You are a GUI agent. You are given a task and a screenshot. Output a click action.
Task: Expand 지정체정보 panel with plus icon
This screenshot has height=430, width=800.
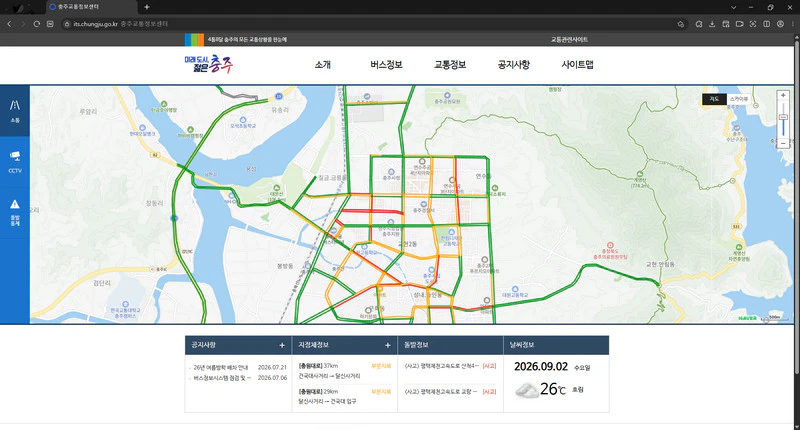tap(388, 345)
